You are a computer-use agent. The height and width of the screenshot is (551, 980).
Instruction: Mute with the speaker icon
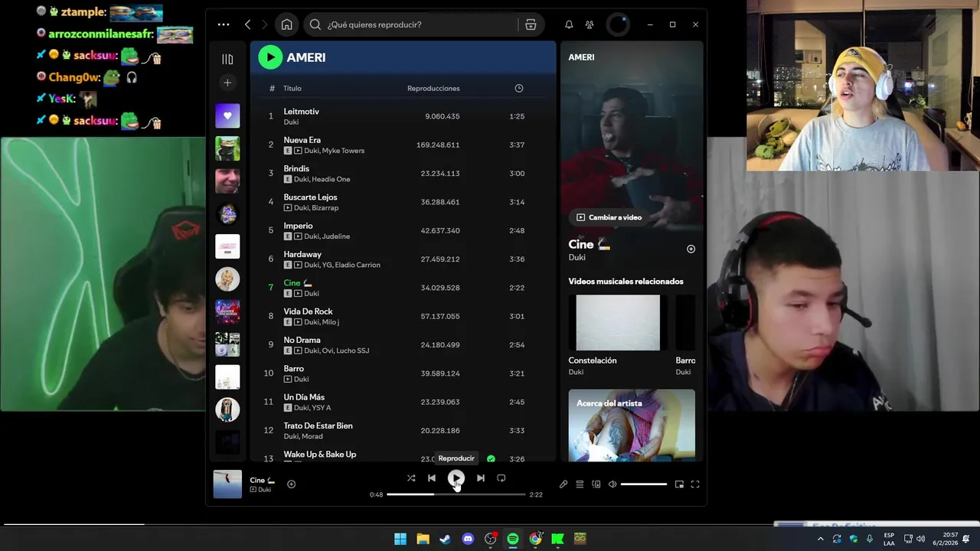pyautogui.click(x=612, y=484)
